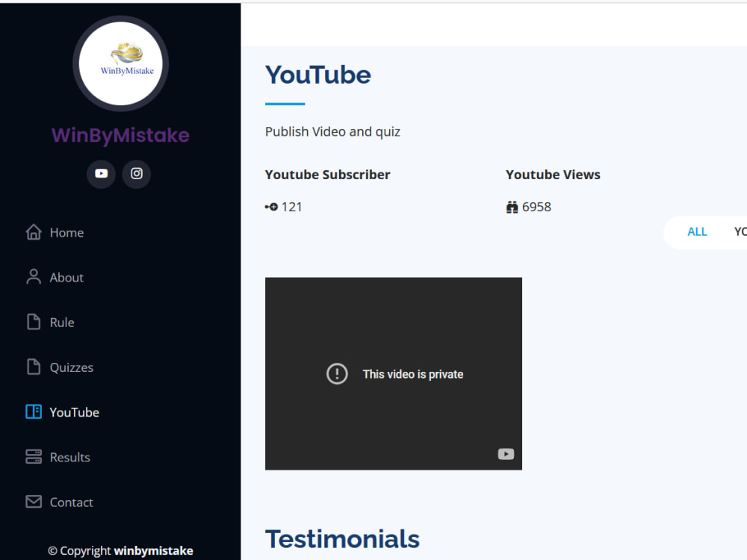
Task: Open the Contact nav link
Action: pyautogui.click(x=72, y=503)
